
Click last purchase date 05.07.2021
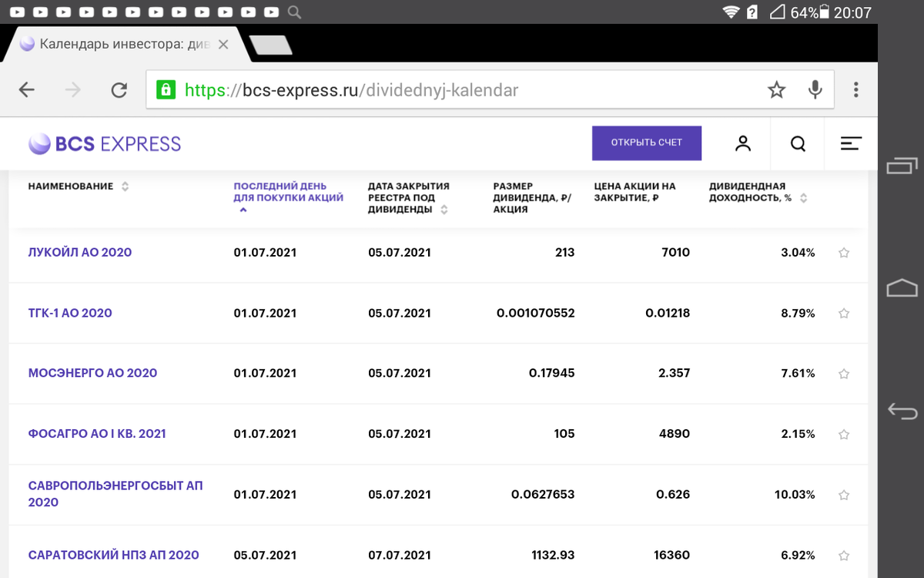265,555
